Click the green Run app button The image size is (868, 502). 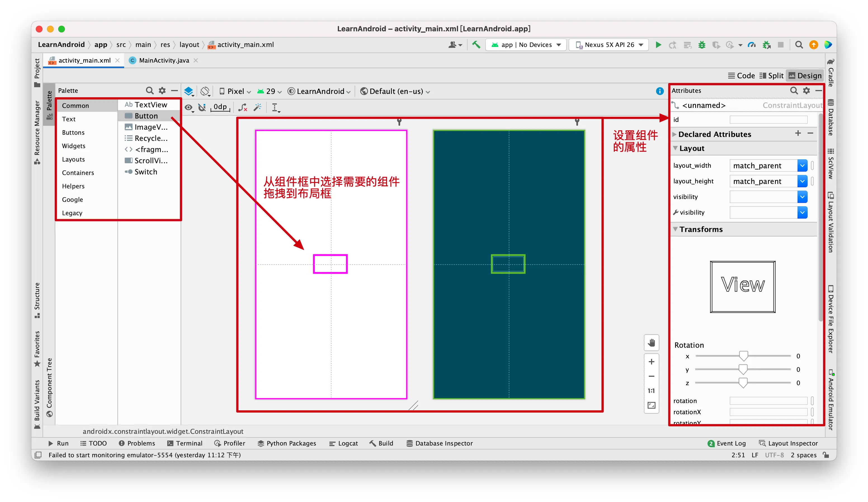[x=658, y=45]
